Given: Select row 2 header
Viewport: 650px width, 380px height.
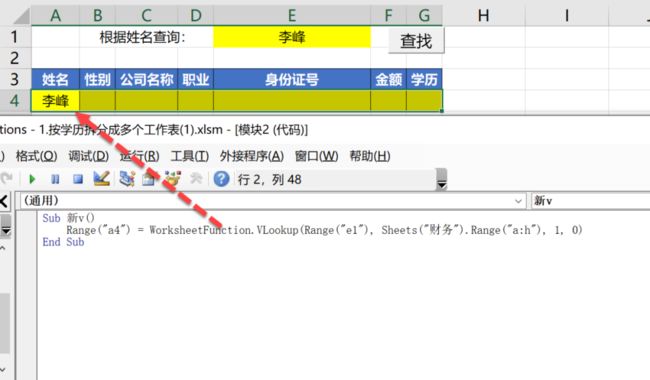Looking at the screenshot, I should pyautogui.click(x=15, y=58).
